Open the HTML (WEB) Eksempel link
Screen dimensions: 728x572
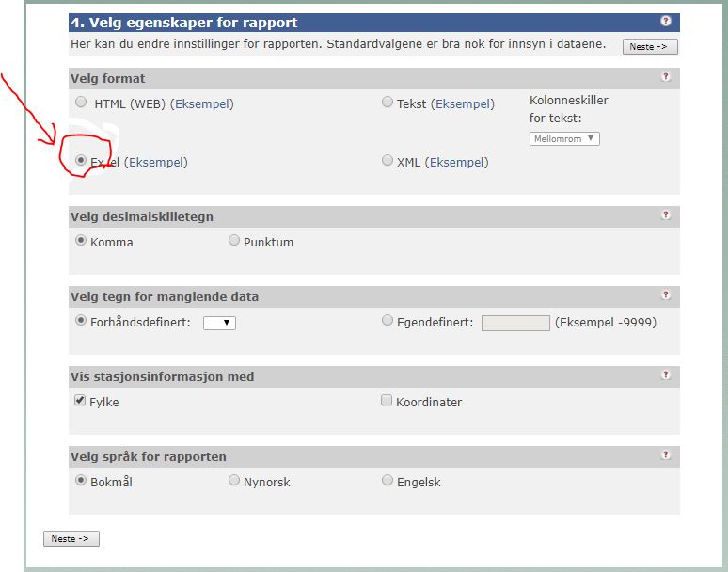point(202,104)
